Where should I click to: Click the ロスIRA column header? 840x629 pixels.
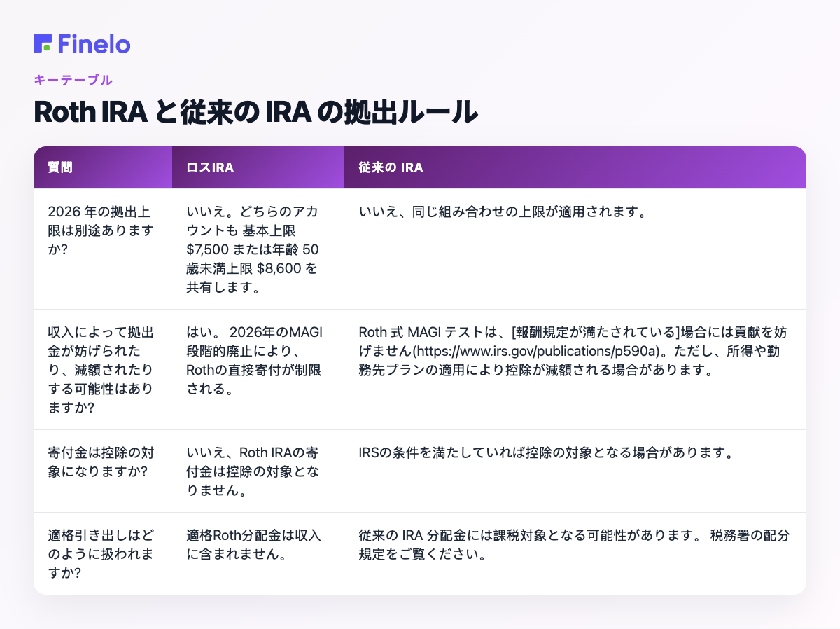[258, 167]
